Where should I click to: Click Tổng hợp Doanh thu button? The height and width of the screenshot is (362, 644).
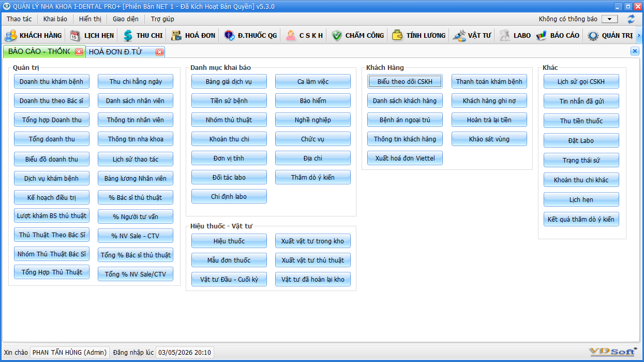tap(52, 120)
